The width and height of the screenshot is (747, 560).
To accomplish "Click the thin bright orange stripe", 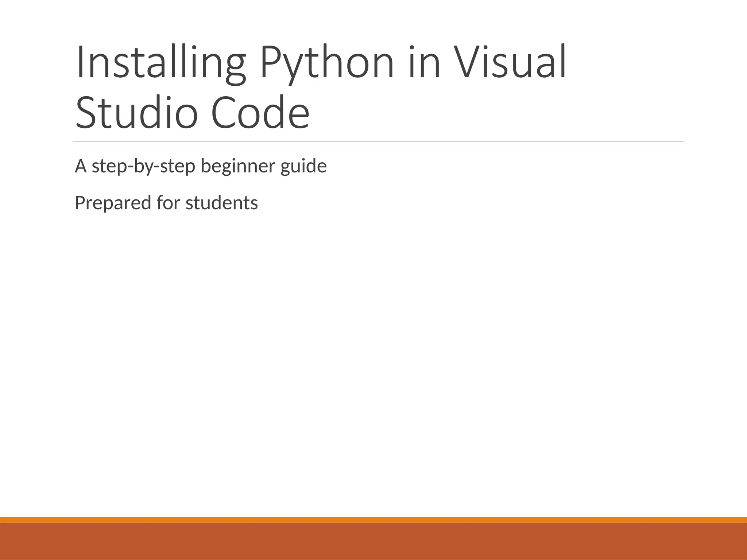I will (x=373, y=520).
